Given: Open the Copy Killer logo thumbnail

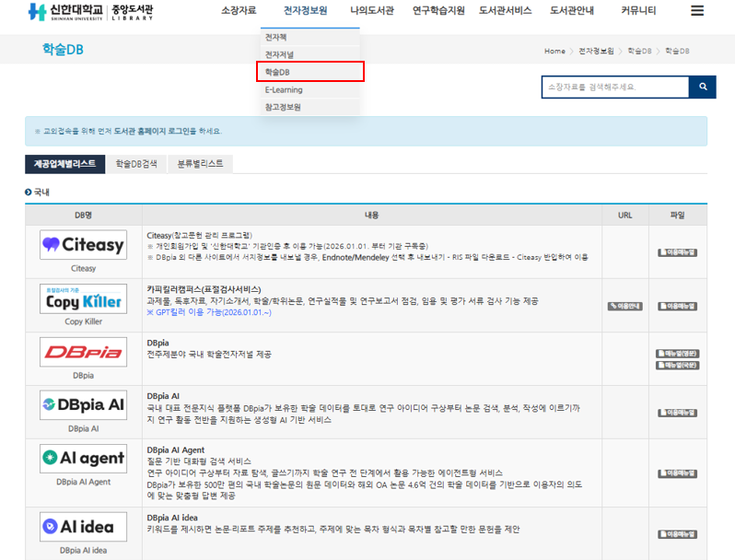Looking at the screenshot, I should [84, 298].
